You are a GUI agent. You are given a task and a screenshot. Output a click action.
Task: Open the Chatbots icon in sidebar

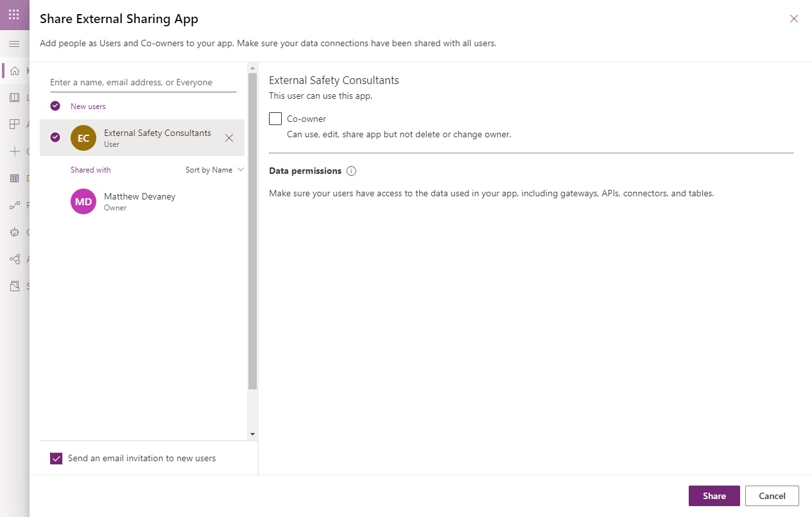[15, 232]
